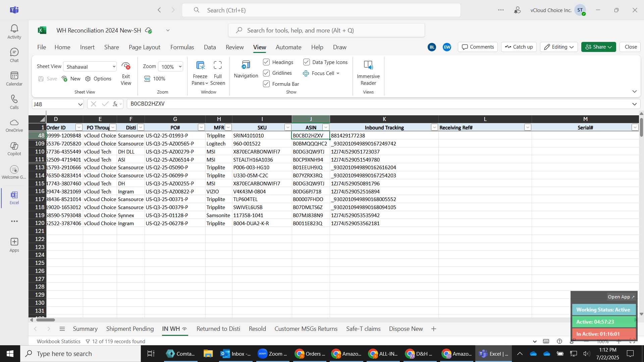Select column K header
This screenshot has height=362, width=644.
(384, 119)
